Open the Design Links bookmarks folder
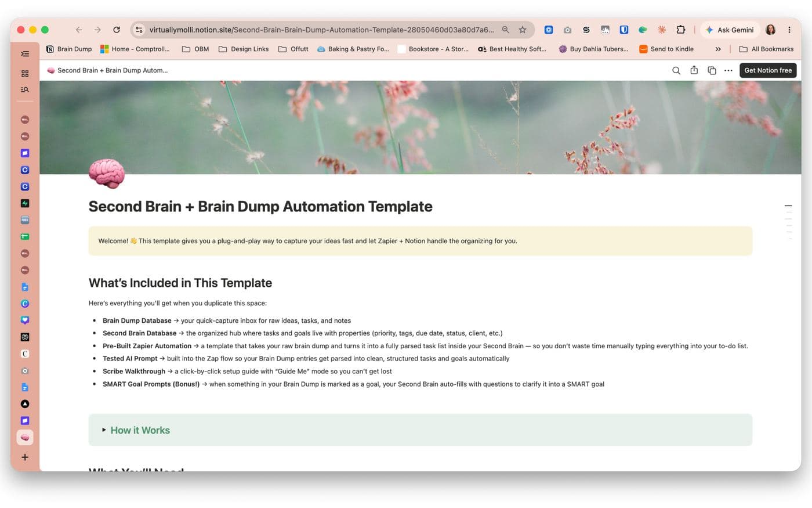Image resolution: width=812 pixels, height=508 pixels. (x=244, y=49)
